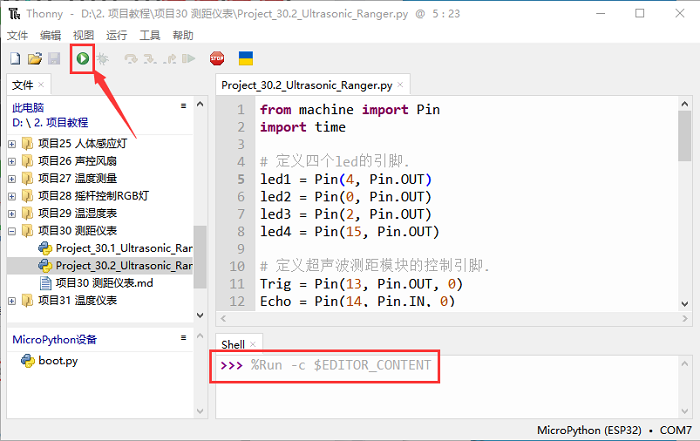Open the 运行 menu

point(116,34)
